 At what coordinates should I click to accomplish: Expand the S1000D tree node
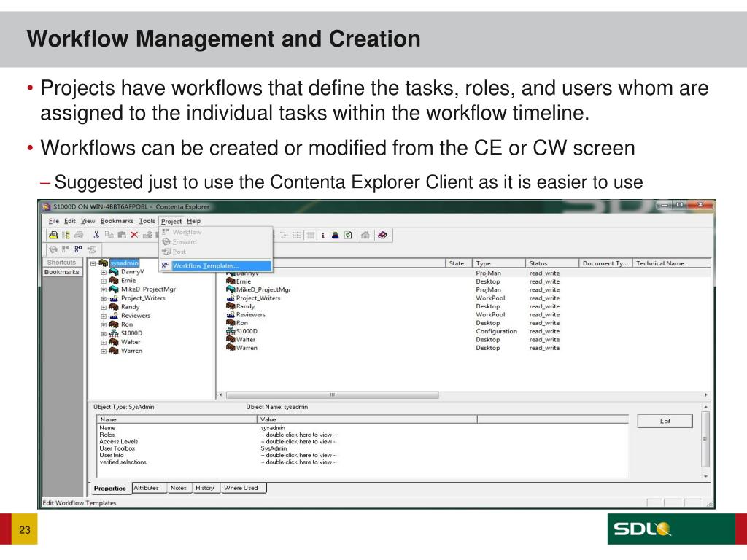(x=104, y=334)
